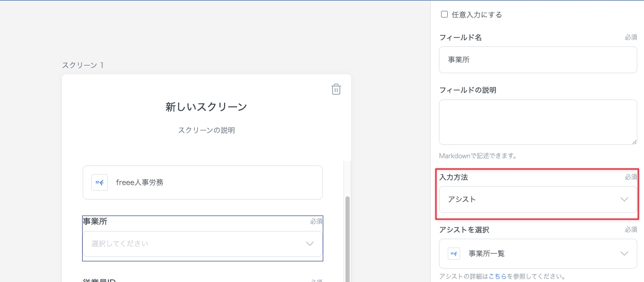Click the freee logo icon beside freee人事労務
This screenshot has height=282, width=644.
click(x=100, y=183)
